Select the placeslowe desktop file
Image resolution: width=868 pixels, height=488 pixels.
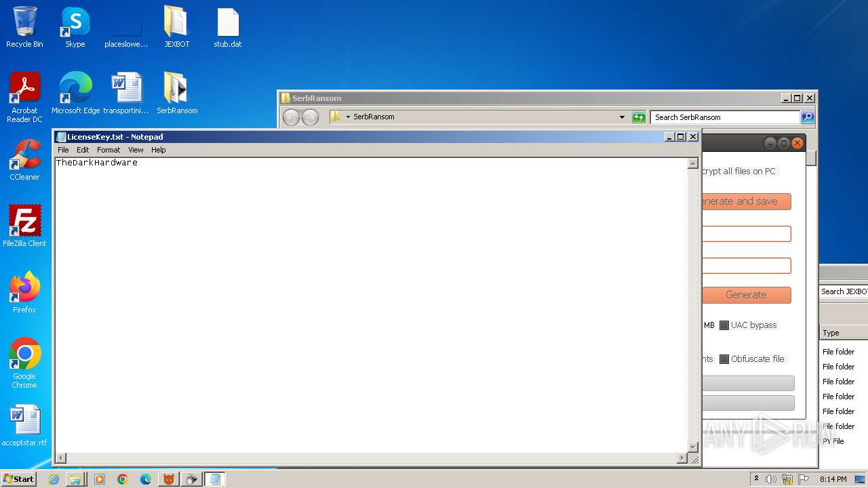click(x=126, y=27)
